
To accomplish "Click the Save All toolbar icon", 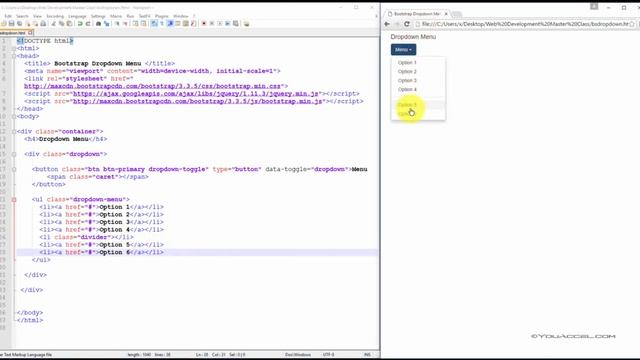I will pyautogui.click(x=19, y=24).
